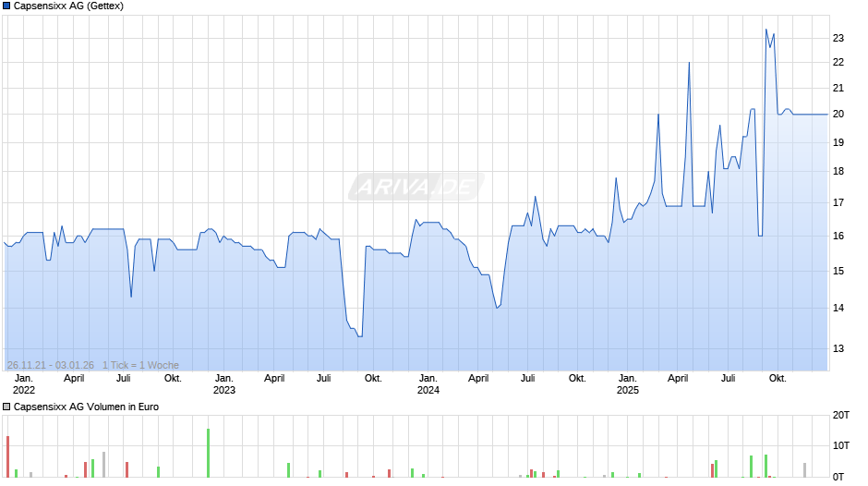
Task: Click the price axis label 22
Action: point(838,62)
